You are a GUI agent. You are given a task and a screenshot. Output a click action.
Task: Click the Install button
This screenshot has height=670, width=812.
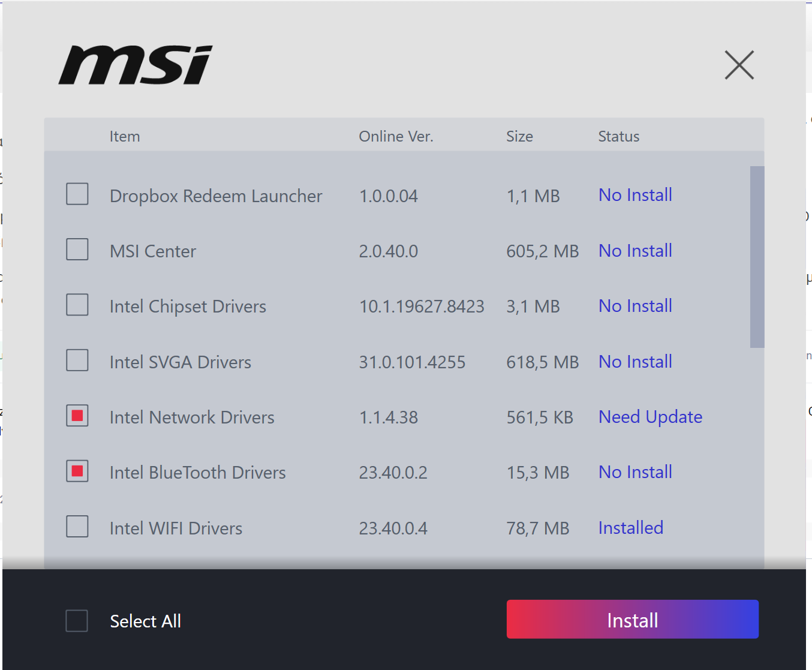click(x=633, y=619)
